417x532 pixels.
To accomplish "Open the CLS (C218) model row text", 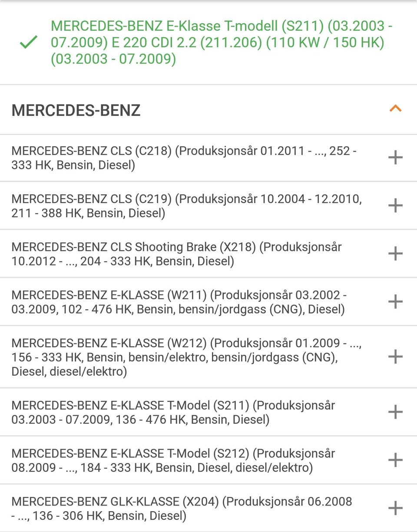I will point(184,158).
